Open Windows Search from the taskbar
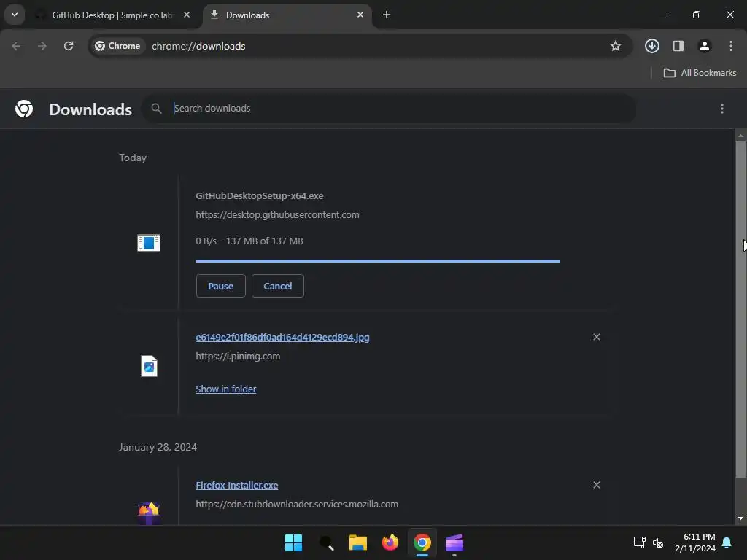Viewport: 747px width, 560px height. point(326,542)
